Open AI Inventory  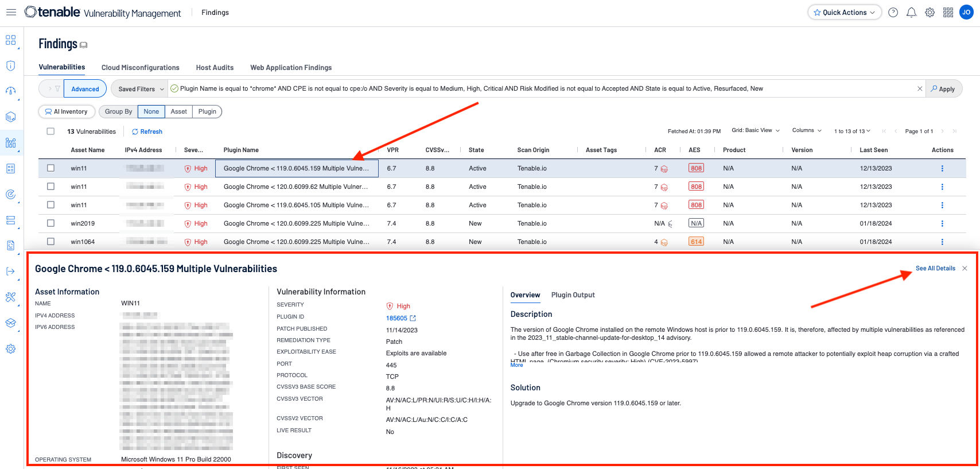pyautogui.click(x=67, y=111)
